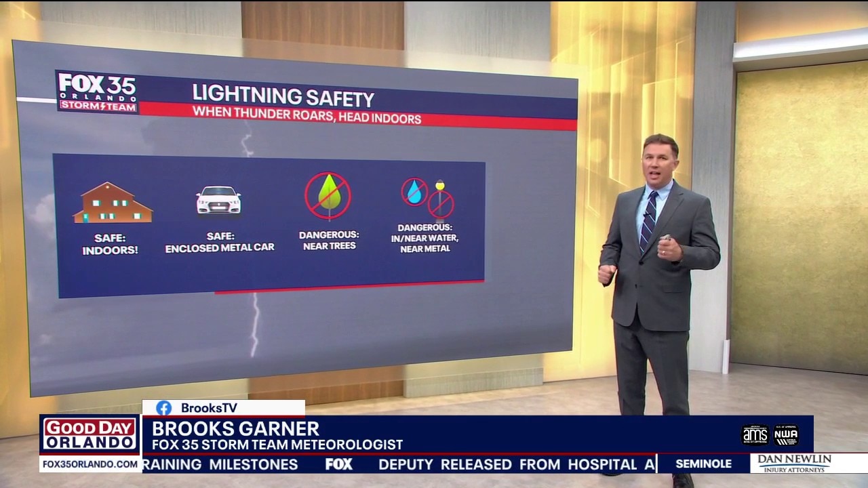
Task: Click the BROOKS GARNER name text
Action: click(235, 428)
